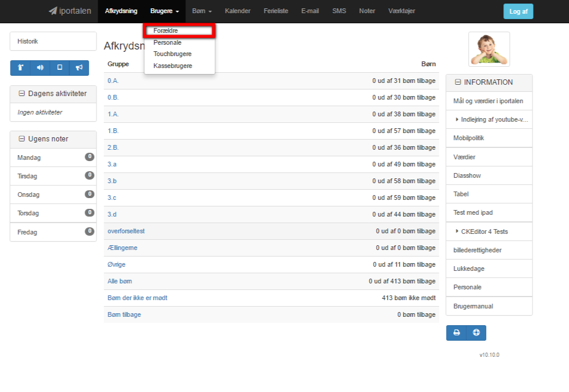Open Værktøjer in the navbar
This screenshot has height=392, width=569.
(402, 11)
